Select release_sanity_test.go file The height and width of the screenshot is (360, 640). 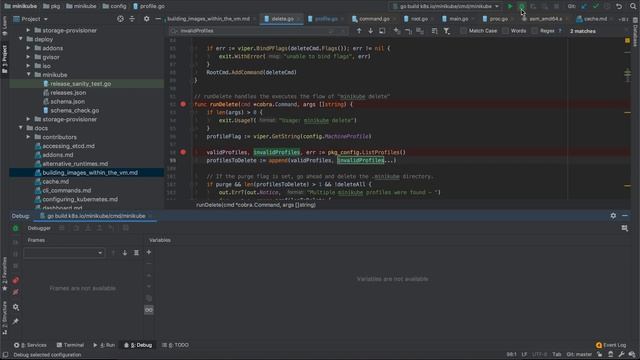pyautogui.click(x=80, y=84)
